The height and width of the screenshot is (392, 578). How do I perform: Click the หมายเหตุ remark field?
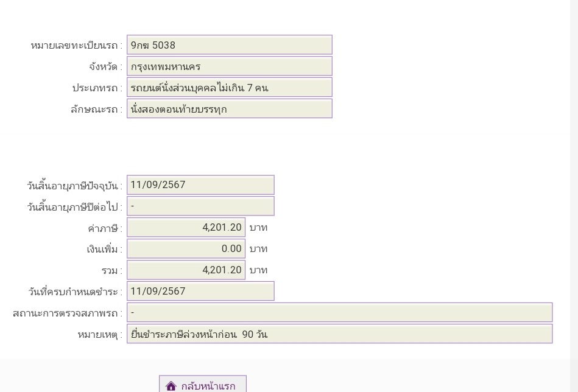[339, 334]
